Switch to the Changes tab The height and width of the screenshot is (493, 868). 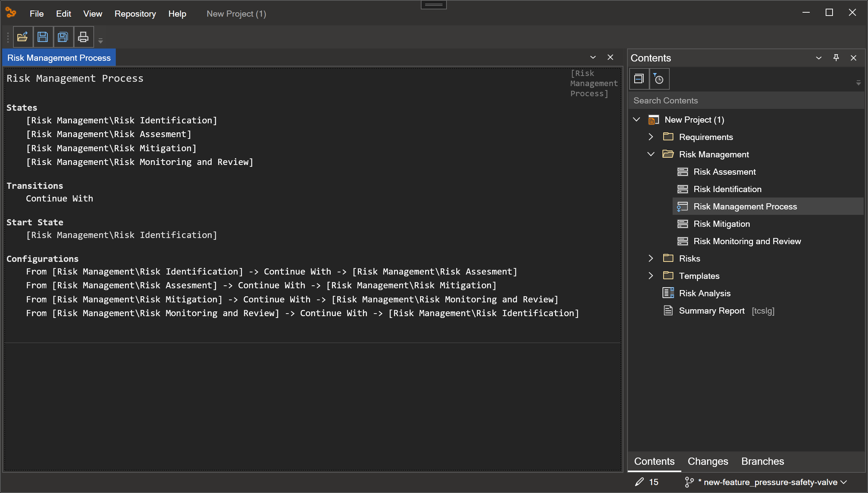point(708,462)
